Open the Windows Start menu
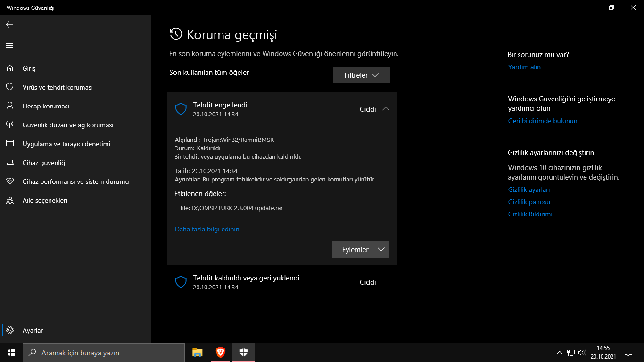Image resolution: width=644 pixels, height=362 pixels. [x=11, y=353]
